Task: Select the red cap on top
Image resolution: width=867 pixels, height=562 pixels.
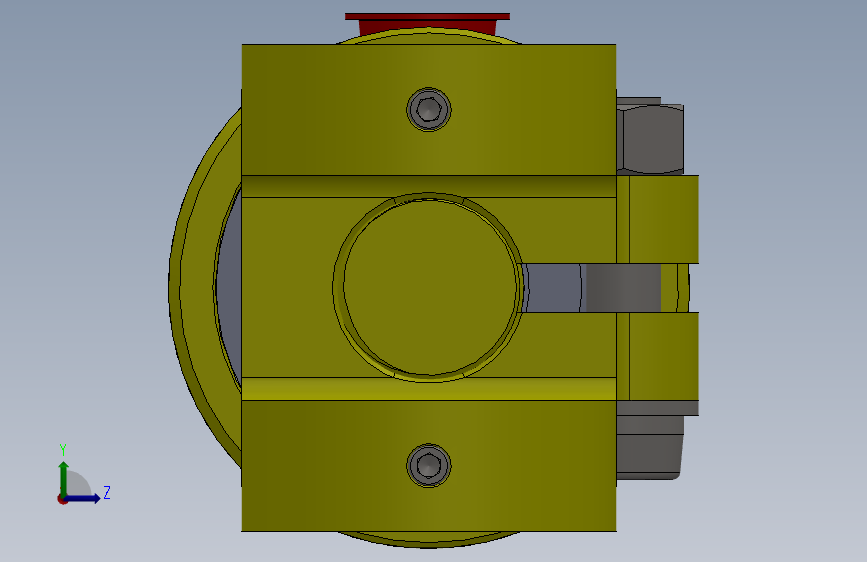Action: pyautogui.click(x=427, y=24)
